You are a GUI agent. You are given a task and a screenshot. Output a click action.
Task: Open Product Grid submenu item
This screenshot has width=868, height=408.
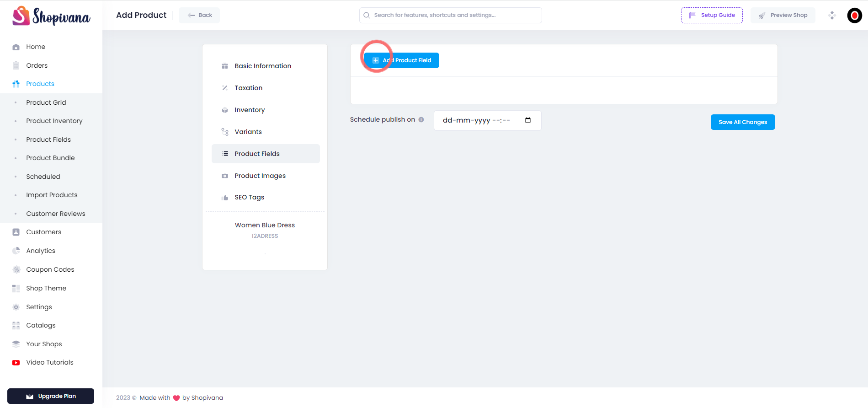(x=46, y=102)
